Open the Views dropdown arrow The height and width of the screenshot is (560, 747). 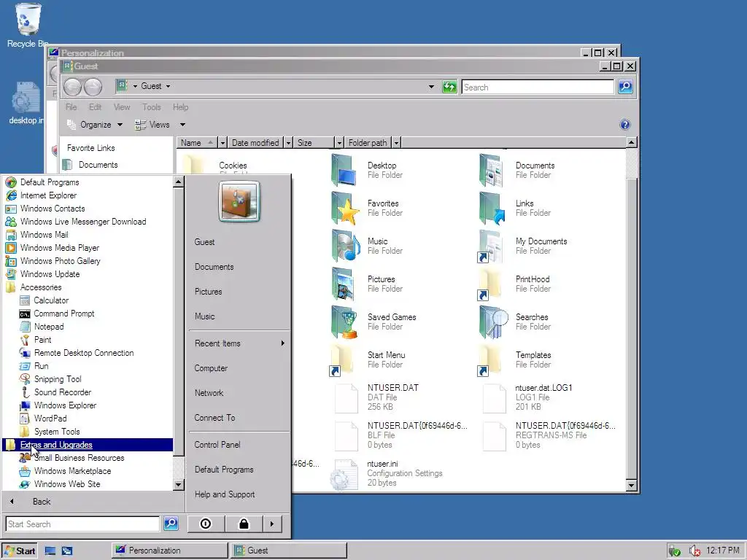coord(182,125)
